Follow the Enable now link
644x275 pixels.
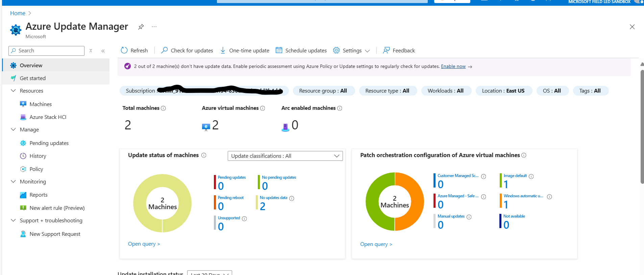pyautogui.click(x=453, y=66)
